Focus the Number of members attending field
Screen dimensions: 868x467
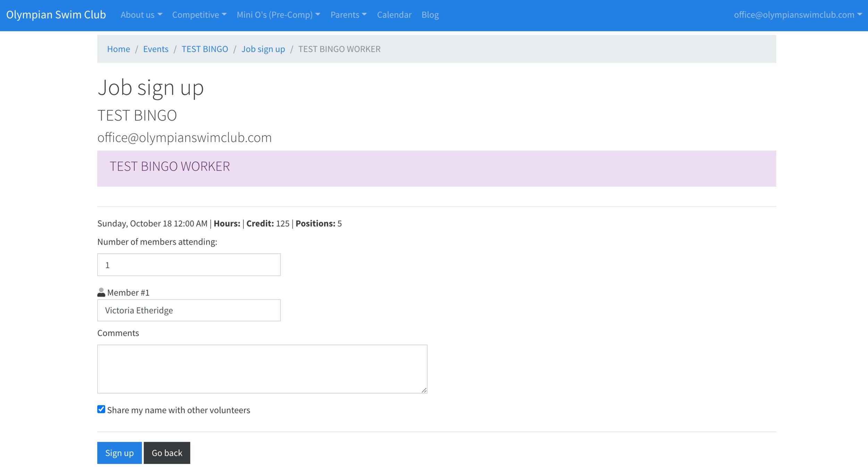[189, 265]
